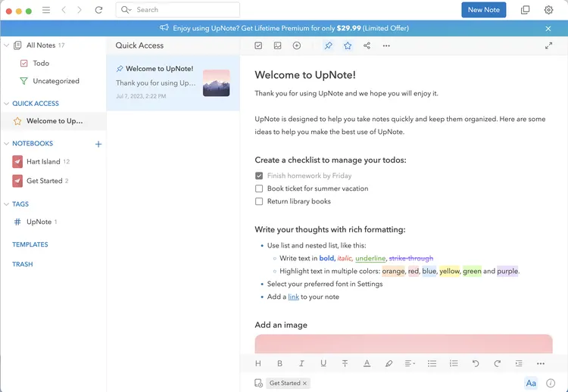Click the undo arrow in formatting bar

[475, 363]
